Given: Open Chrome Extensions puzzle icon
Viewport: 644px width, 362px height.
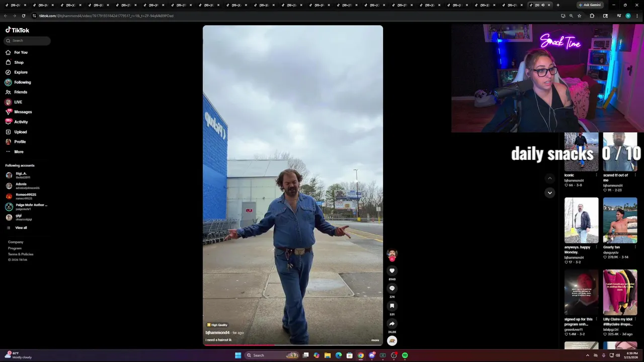Looking at the screenshot, I should click(x=592, y=16).
